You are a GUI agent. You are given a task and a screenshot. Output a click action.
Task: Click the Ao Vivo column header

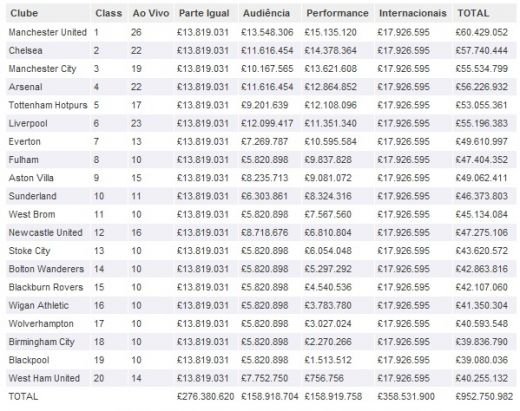click(151, 13)
